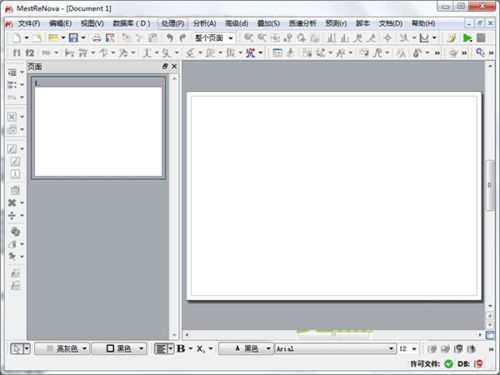Select page 1 thumbnail in 页面 panel

[x=98, y=128]
